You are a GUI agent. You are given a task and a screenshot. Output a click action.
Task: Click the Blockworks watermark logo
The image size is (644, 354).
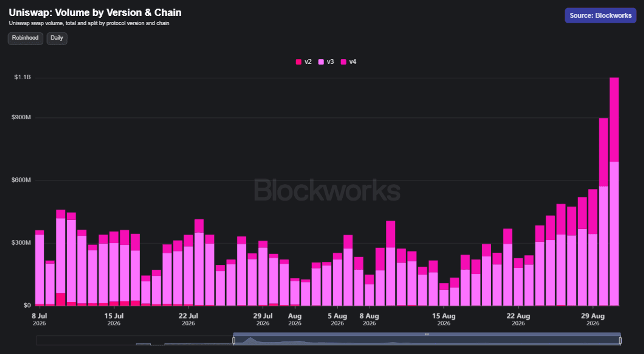[327, 190]
